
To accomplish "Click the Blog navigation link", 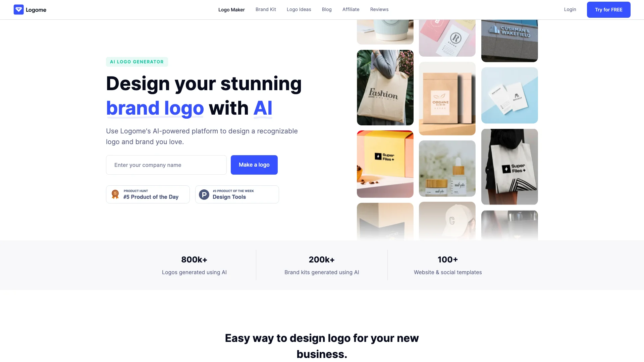I will 327,9.
